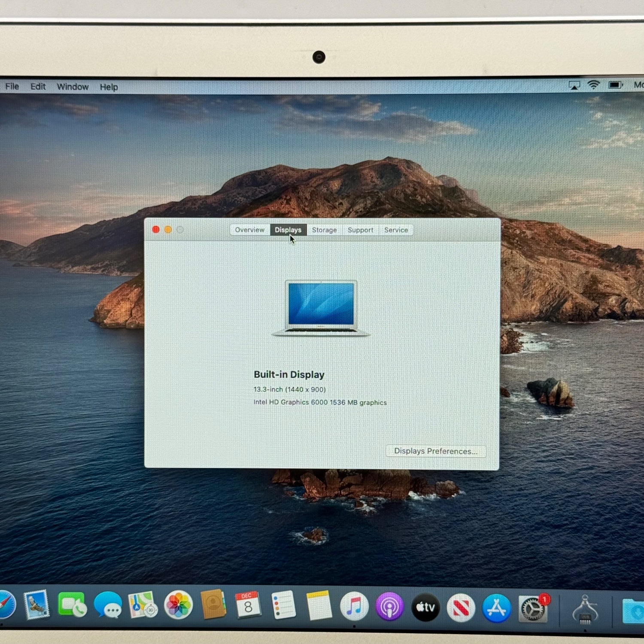644x644 pixels.
Task: Switch to the Storage tab
Action: [324, 230]
